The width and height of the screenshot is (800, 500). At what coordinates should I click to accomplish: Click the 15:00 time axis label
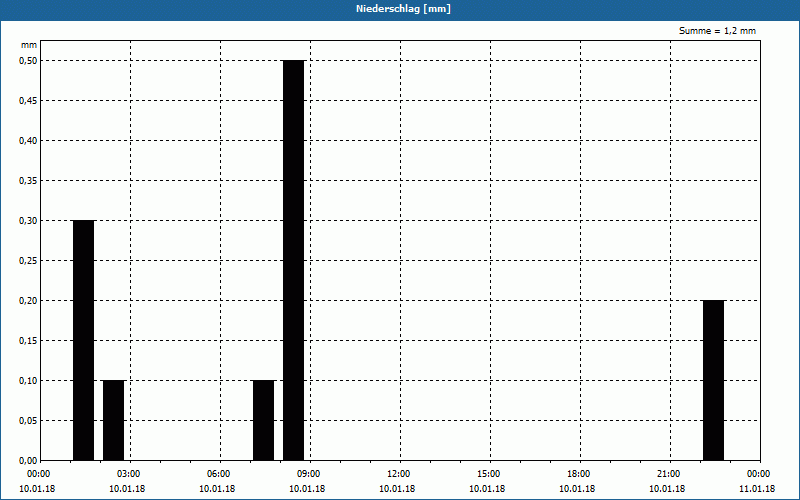tap(490, 474)
